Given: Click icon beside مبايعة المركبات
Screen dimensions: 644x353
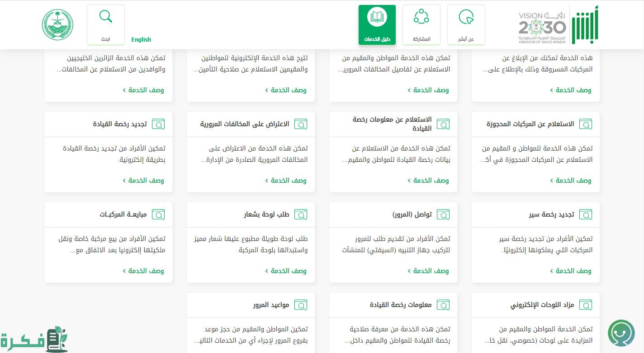Looking at the screenshot, I should point(158,215).
